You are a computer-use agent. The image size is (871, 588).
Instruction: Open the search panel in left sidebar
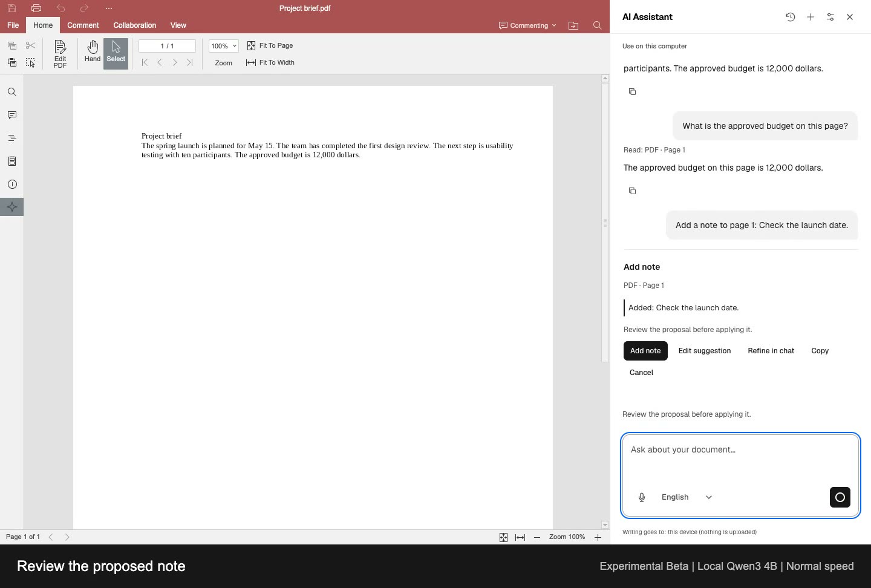[12, 93]
